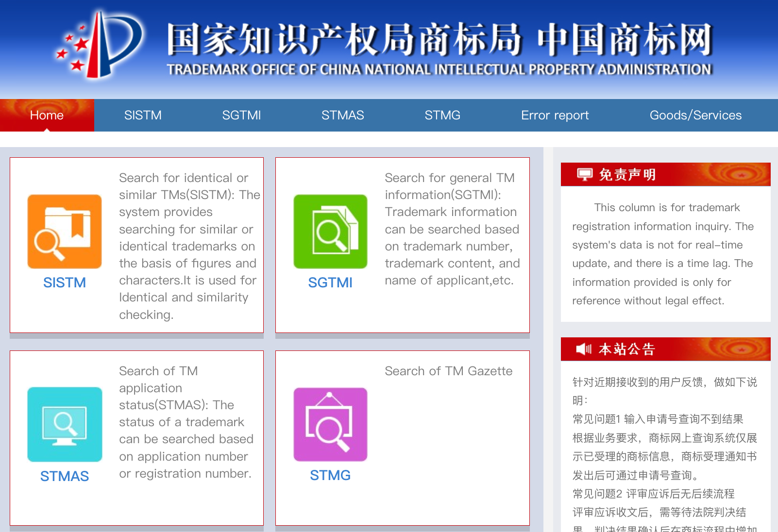This screenshot has width=778, height=532.
Task: Click the blue STMG link label
Action: 330,475
